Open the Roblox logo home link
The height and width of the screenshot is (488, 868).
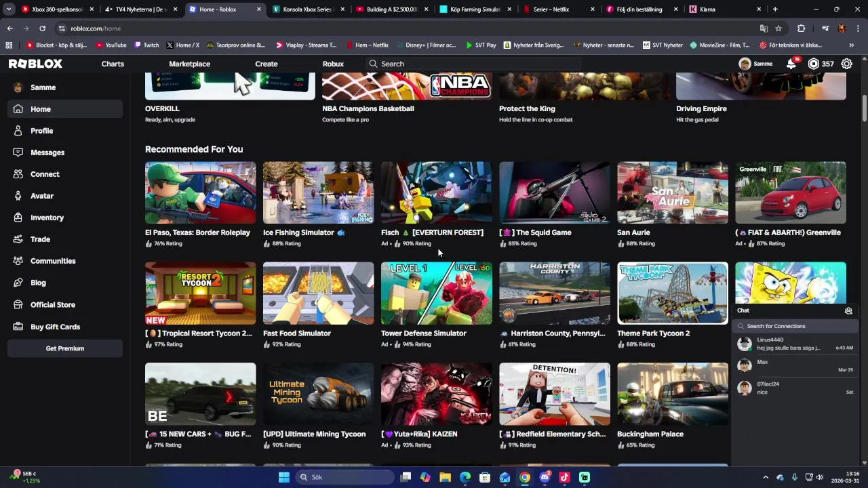35,64
